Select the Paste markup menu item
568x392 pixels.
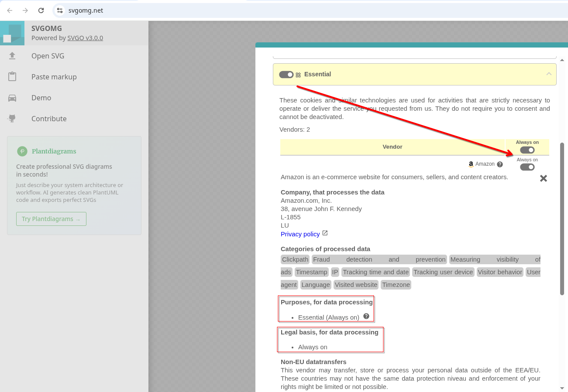coord(54,77)
